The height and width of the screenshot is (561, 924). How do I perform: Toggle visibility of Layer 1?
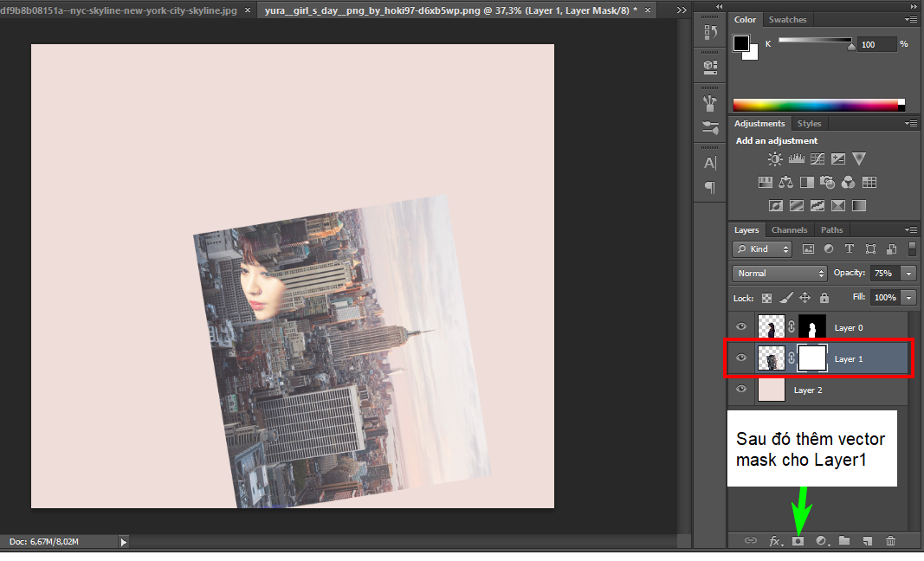[x=741, y=358]
